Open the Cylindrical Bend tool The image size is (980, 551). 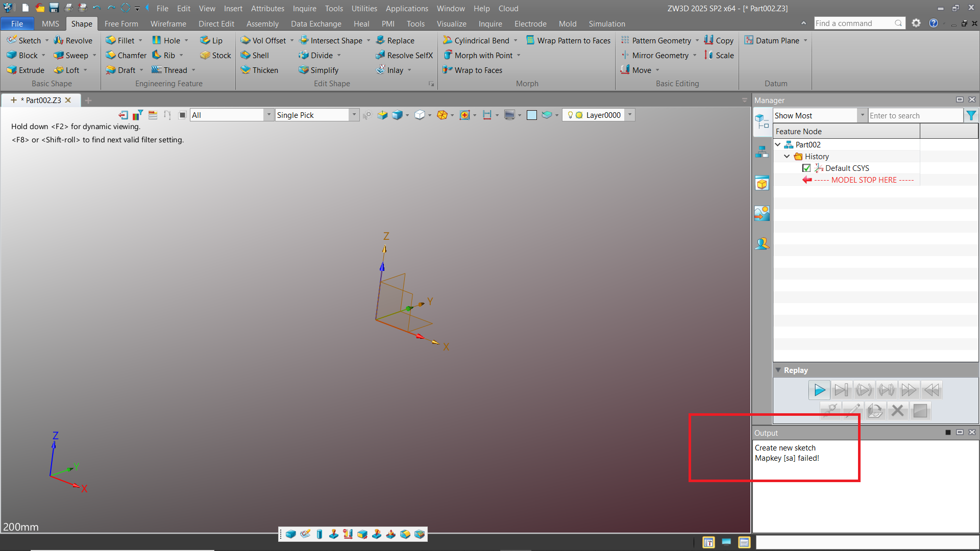(476, 40)
